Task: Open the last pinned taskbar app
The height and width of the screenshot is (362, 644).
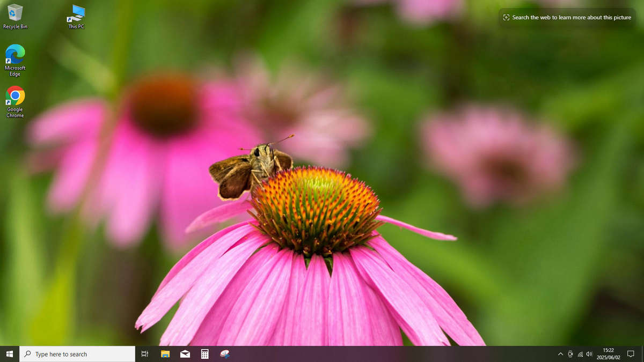Action: coord(224,354)
